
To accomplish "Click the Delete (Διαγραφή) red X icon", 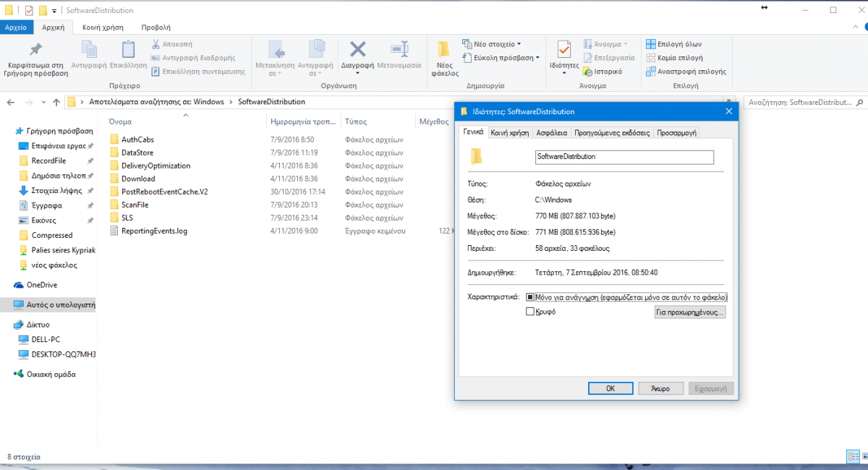I will pos(357,50).
